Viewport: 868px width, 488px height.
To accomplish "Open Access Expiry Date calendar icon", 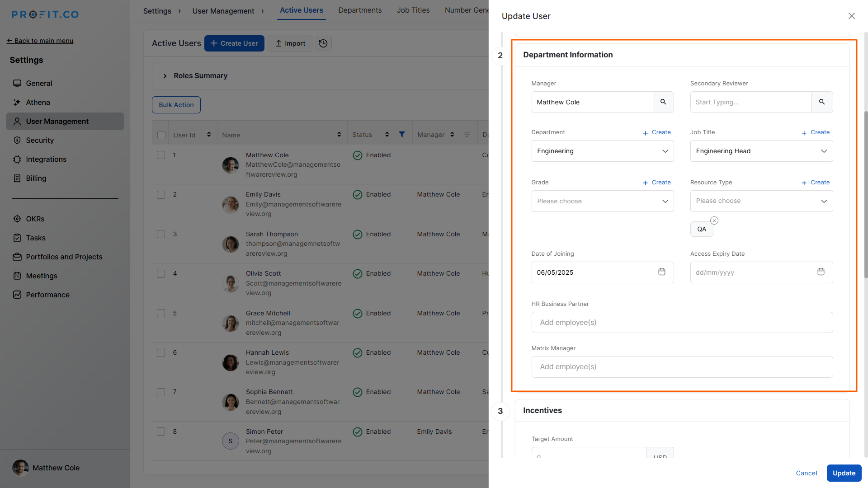I will 821,272.
